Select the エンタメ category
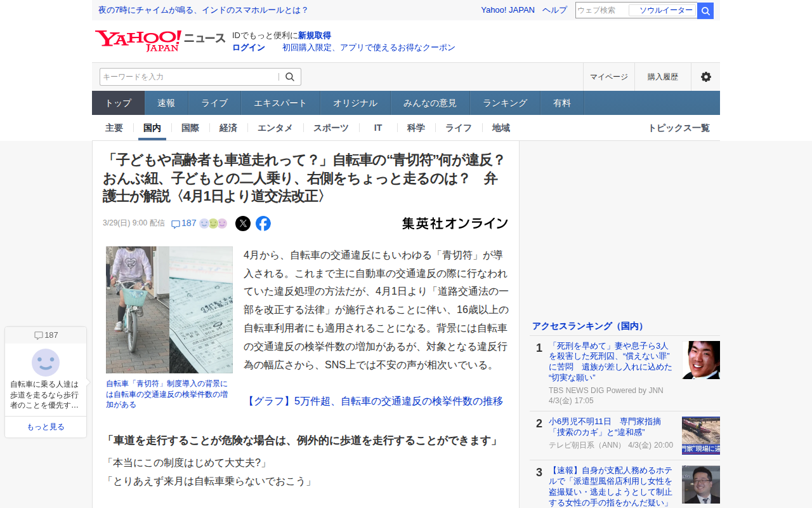 [275, 128]
